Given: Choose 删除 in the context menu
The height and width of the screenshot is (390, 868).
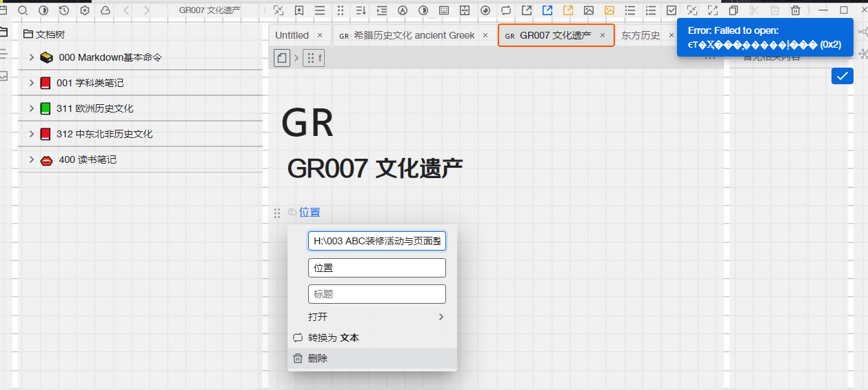Looking at the screenshot, I should tap(372, 358).
